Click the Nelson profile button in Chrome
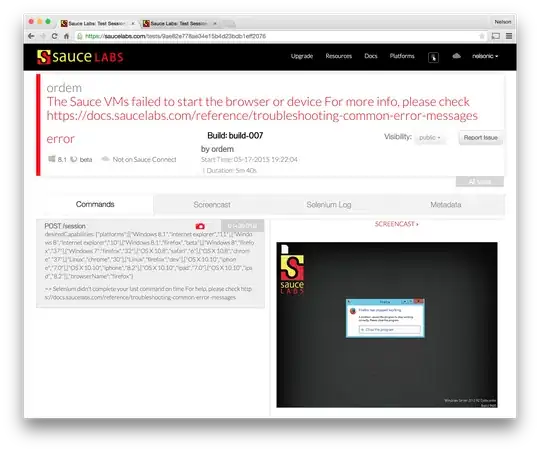The image size is (540, 452). pos(503,22)
